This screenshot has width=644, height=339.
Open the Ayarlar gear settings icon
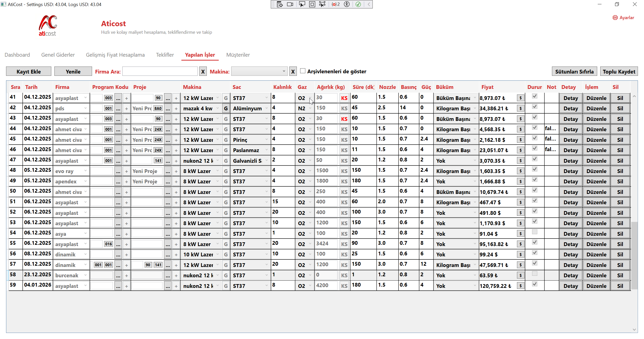(615, 18)
